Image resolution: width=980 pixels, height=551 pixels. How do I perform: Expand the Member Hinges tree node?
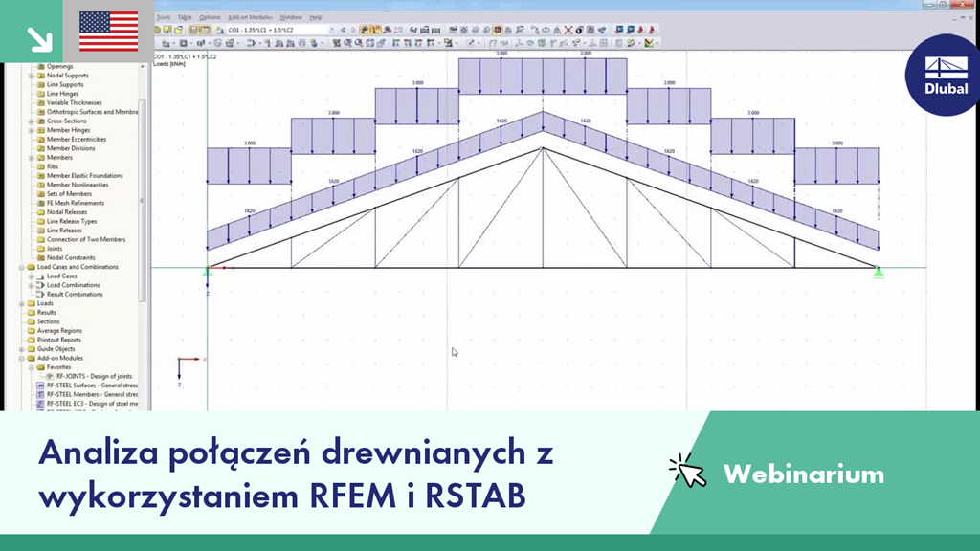32,130
